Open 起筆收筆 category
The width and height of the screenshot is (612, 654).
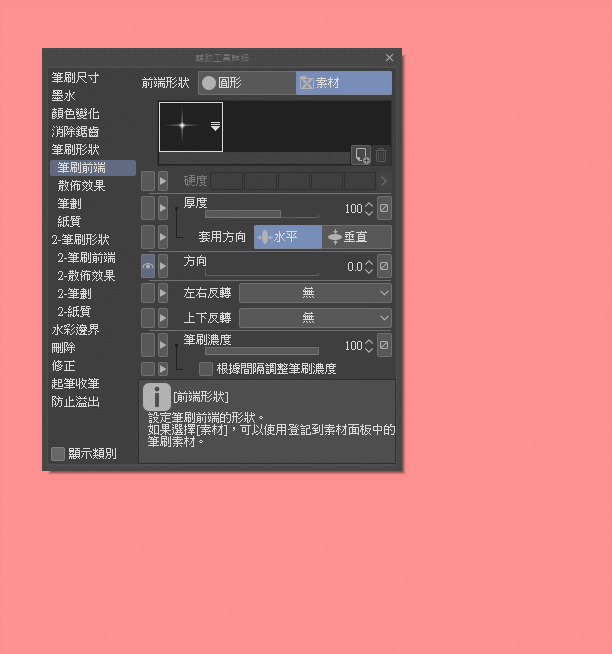pyautogui.click(x=75, y=384)
